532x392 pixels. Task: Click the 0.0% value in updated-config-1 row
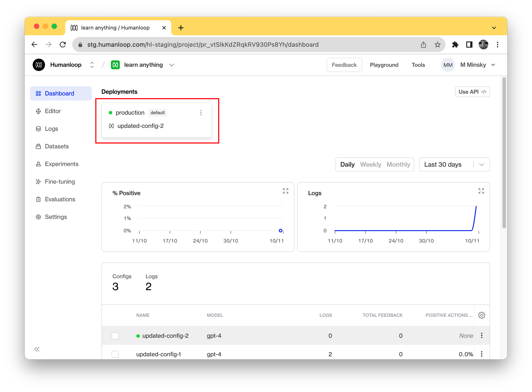click(466, 354)
